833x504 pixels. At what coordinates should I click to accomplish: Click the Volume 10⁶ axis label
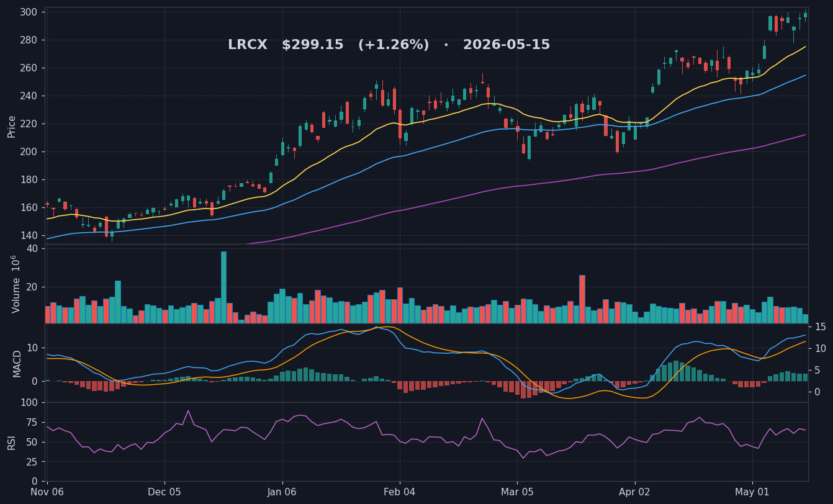point(16,284)
